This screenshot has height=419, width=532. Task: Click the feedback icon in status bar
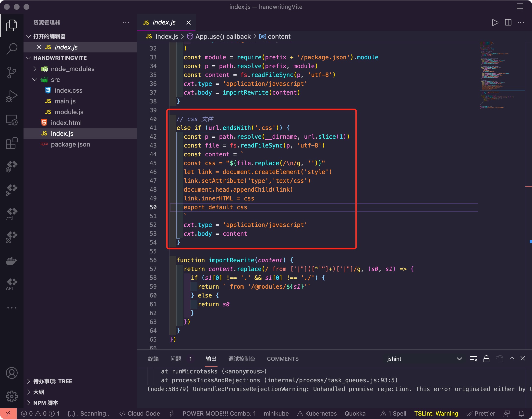(507, 414)
